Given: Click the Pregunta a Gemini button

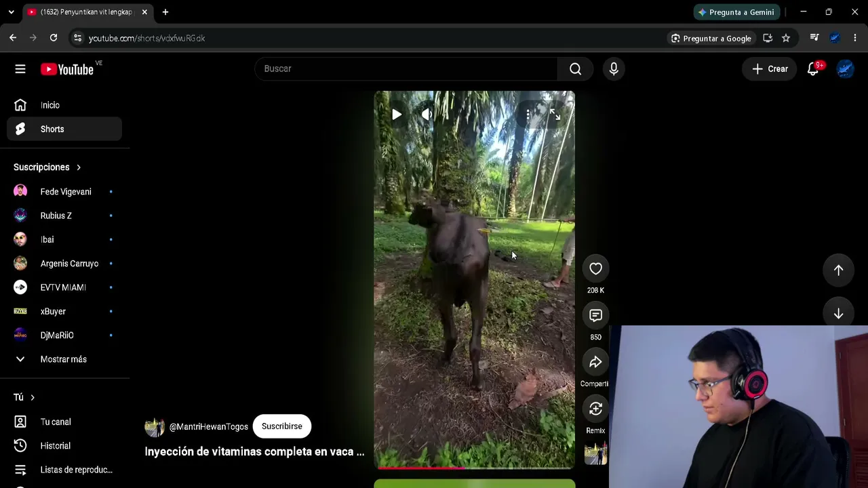Looking at the screenshot, I should [x=736, y=12].
